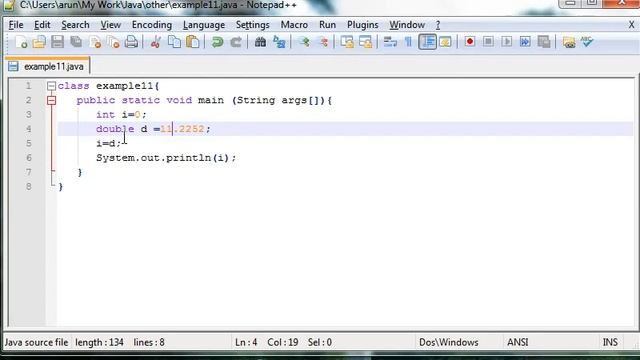This screenshot has width=640, height=360.
Task: Close the current document via toolbar icon
Action: coord(95,42)
